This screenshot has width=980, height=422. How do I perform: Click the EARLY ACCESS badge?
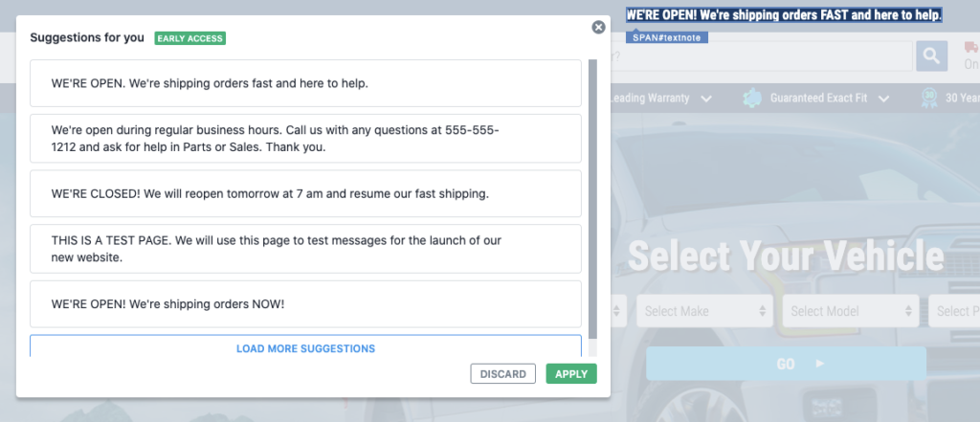[190, 38]
